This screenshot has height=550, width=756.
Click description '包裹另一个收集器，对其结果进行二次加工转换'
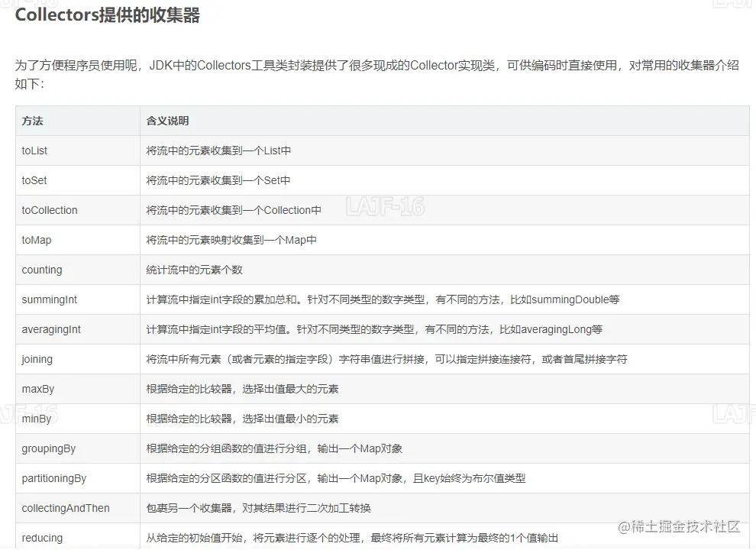click(x=258, y=508)
